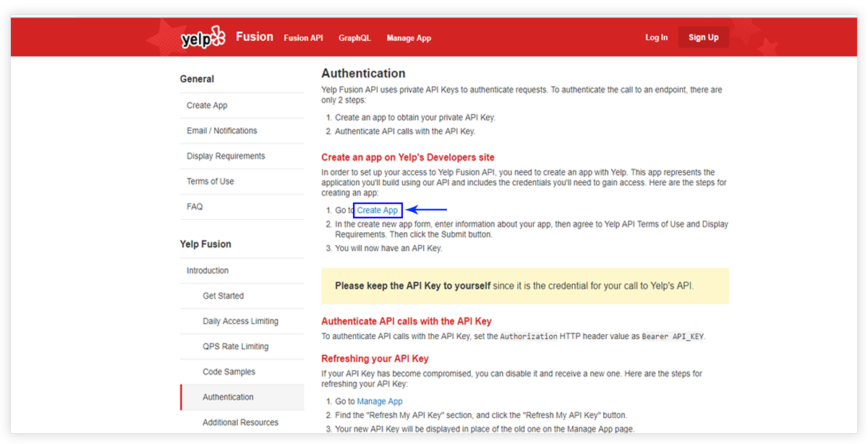The width and height of the screenshot is (868, 444).
Task: Go to Manage App in the navbar
Action: [x=409, y=38]
